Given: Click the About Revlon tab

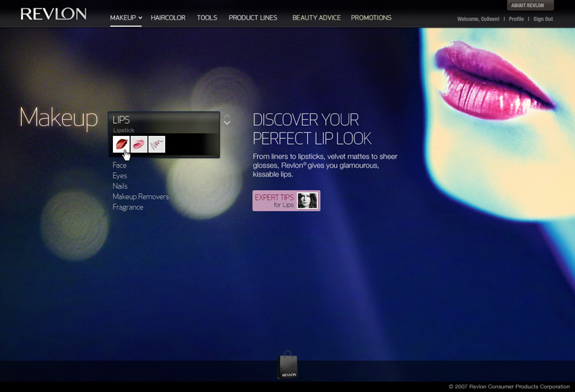Looking at the screenshot, I should (x=530, y=5).
